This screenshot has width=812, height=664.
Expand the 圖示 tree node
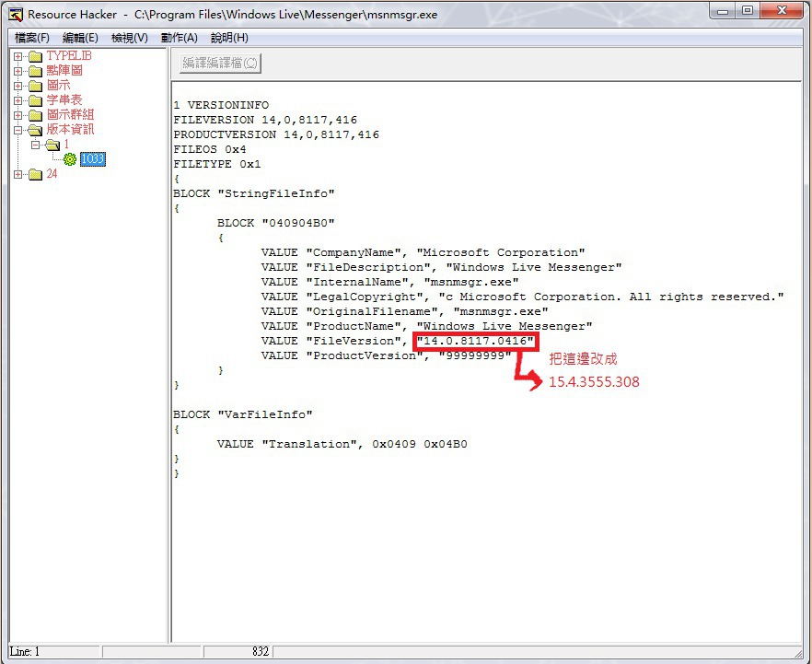click(x=18, y=86)
